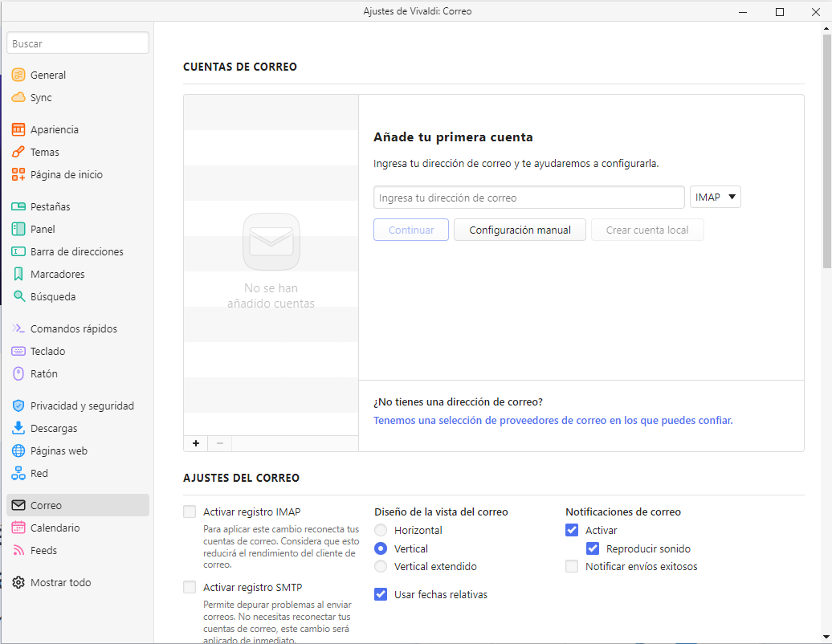
Task: Click the vertical scrollbar on the right
Action: tap(826, 153)
